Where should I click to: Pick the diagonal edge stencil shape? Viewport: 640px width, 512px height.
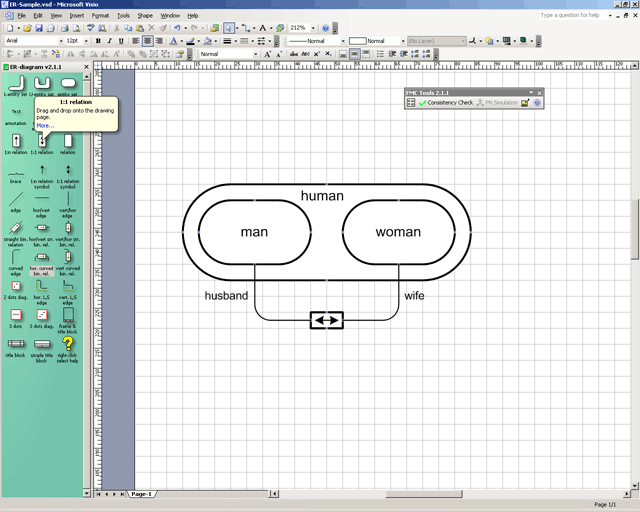click(16, 199)
